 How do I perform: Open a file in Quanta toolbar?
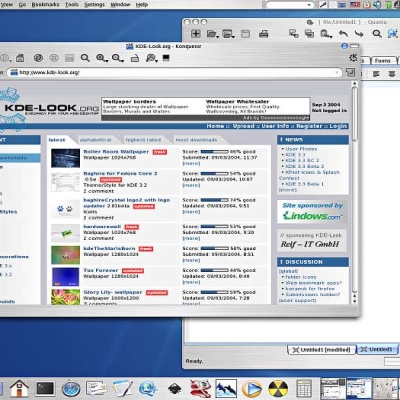(211, 33)
